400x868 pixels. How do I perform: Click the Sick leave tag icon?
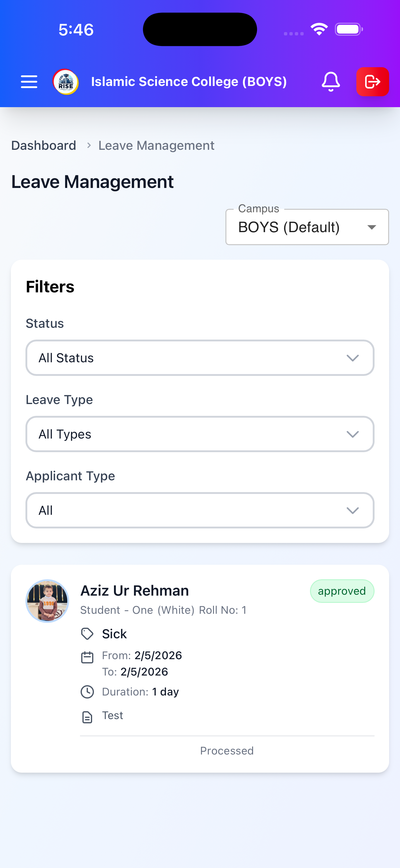[87, 634]
